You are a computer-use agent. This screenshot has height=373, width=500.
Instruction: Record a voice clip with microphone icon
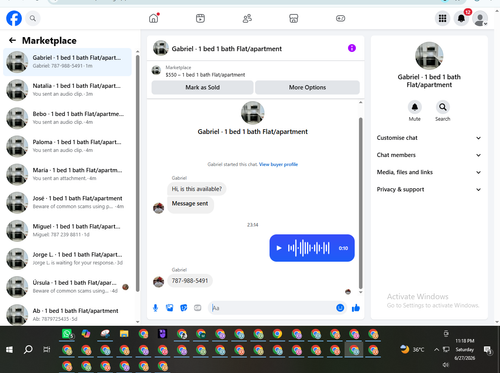155,308
